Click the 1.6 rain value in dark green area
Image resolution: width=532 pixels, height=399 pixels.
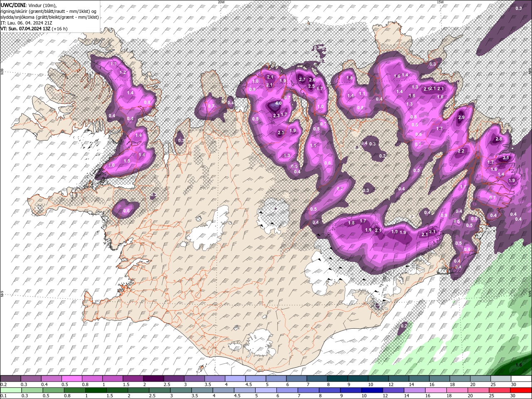point(519,365)
